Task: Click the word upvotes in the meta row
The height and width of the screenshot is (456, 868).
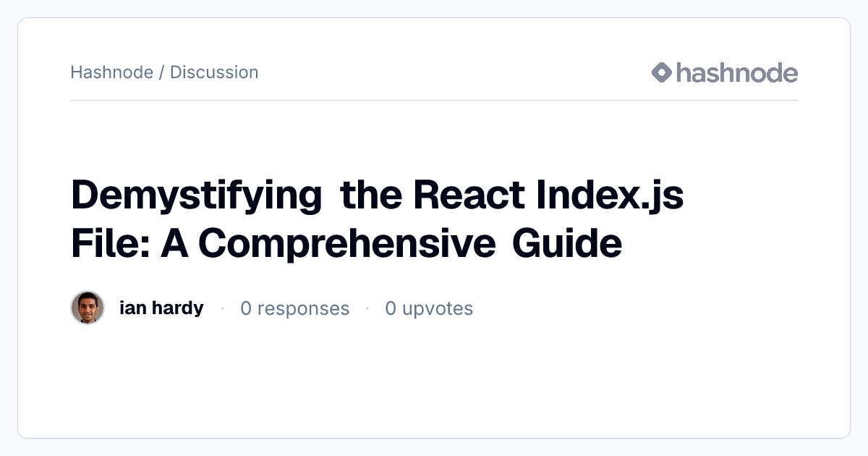Action: tap(438, 309)
